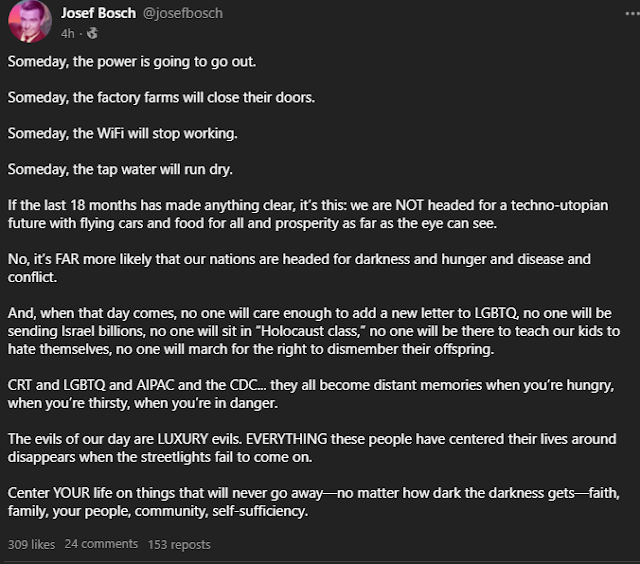
Task: Click the line 'Someday, the power is going to go out.'
Action: coord(132,62)
